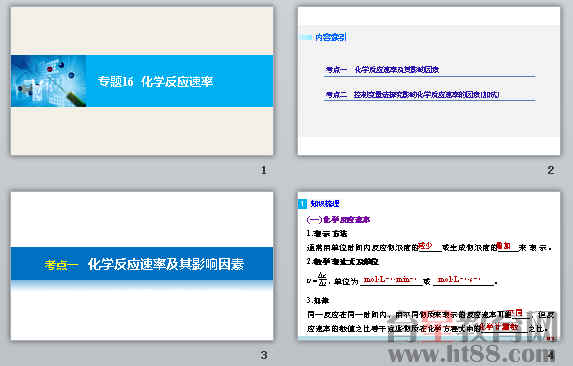
Task: Click the yellow 考点一 label on slide 3
Action: click(61, 264)
